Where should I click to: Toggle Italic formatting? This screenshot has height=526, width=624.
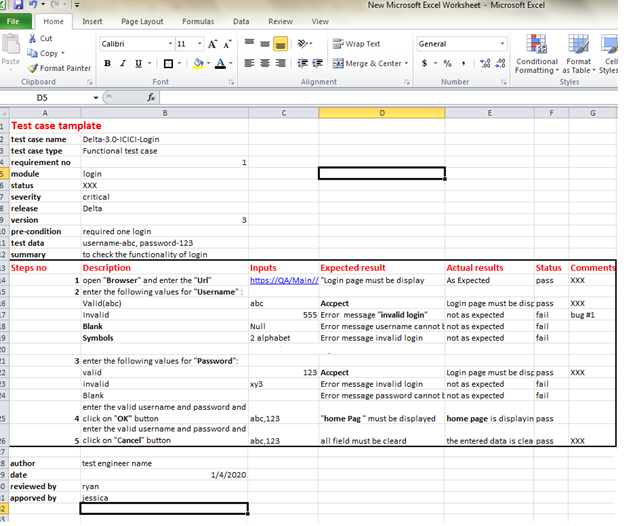[123, 64]
